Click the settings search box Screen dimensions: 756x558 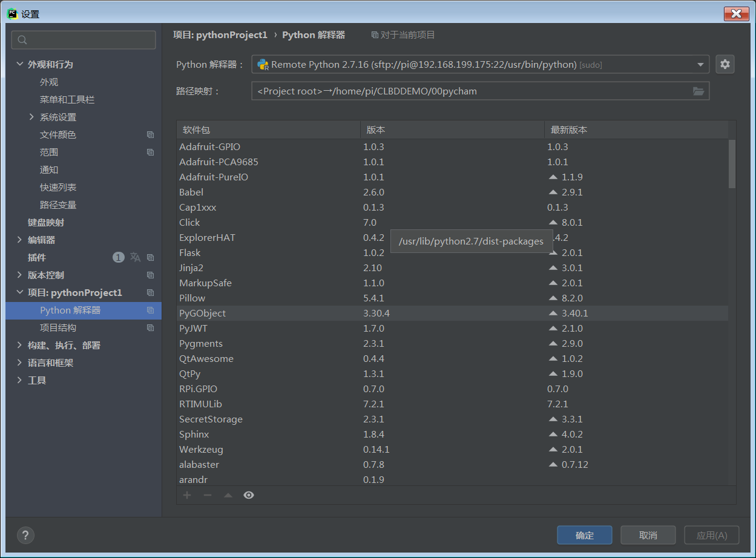coord(83,39)
